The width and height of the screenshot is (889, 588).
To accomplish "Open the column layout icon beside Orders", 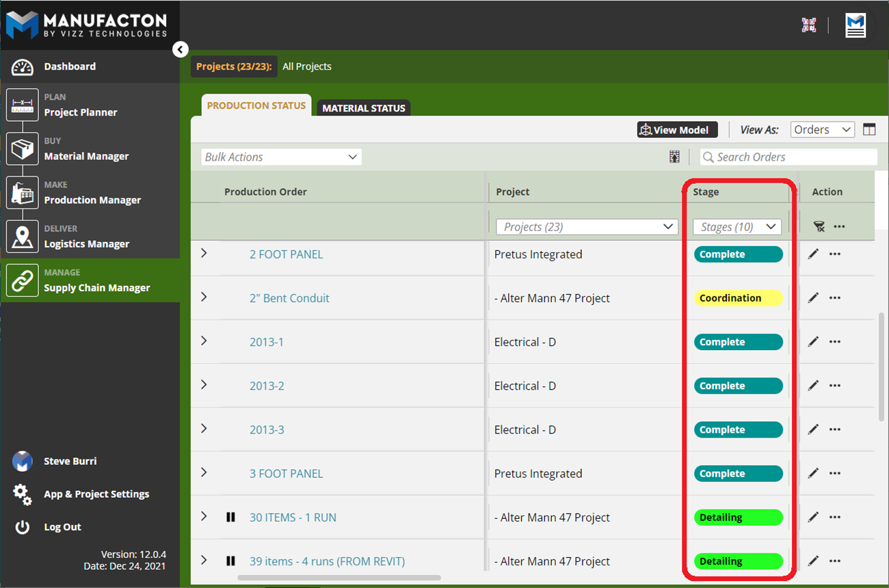I will [869, 130].
